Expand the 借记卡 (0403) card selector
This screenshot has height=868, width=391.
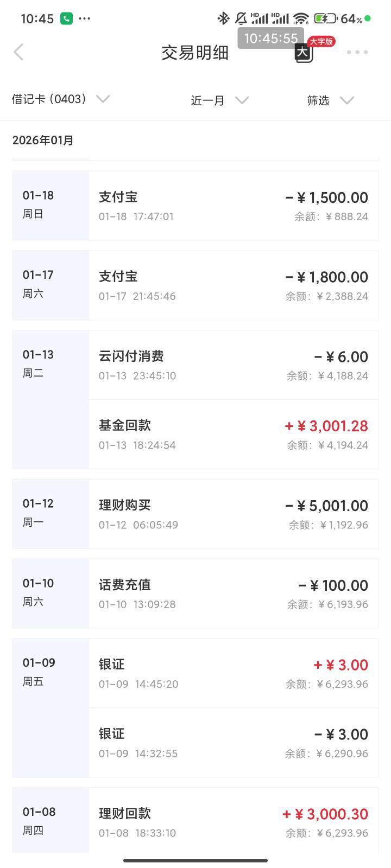[x=61, y=99]
